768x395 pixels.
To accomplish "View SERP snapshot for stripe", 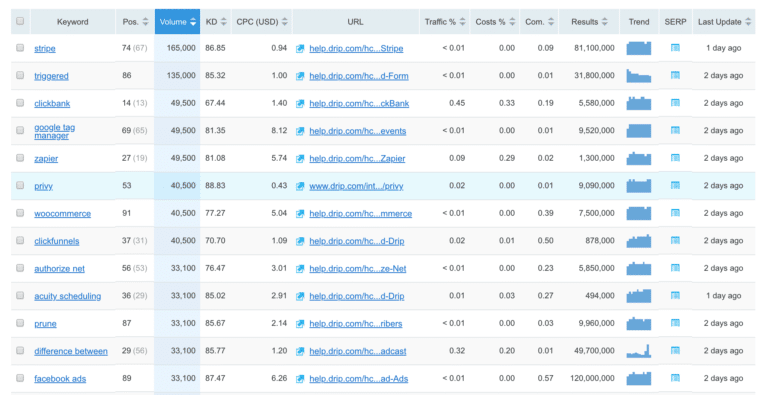I will 675,48.
